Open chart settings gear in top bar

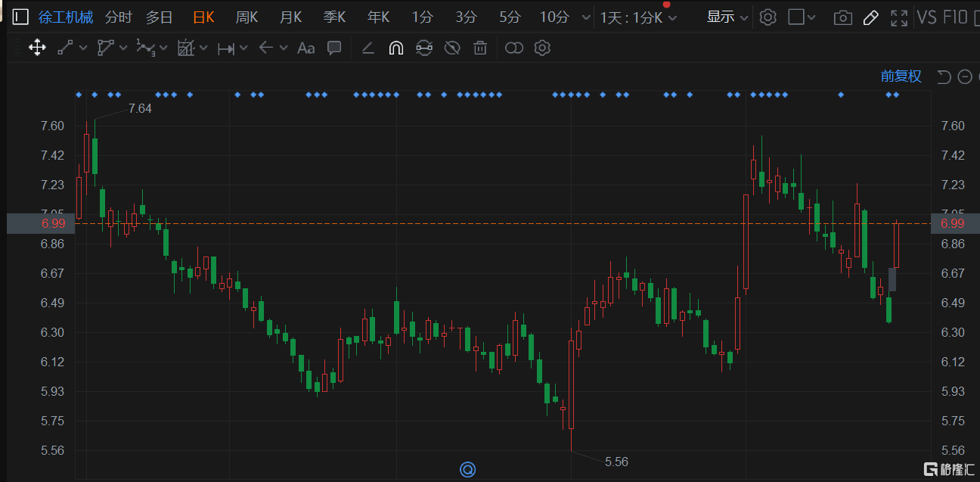click(x=768, y=17)
